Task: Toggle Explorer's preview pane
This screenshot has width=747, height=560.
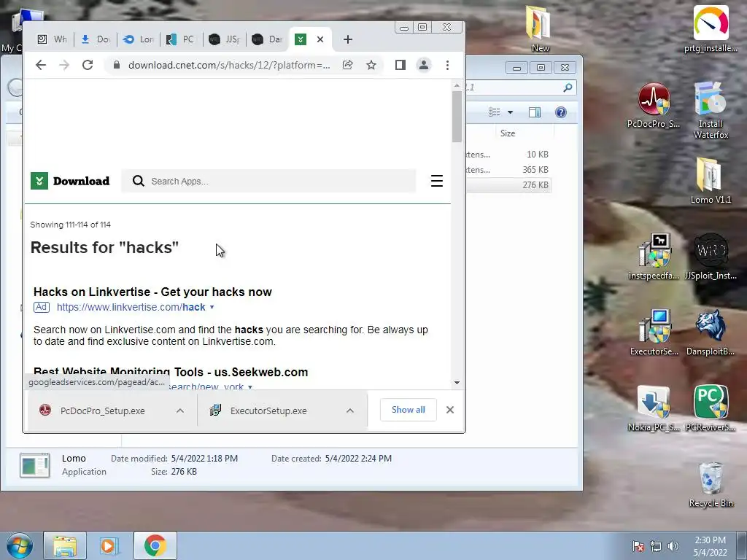Action: click(535, 112)
